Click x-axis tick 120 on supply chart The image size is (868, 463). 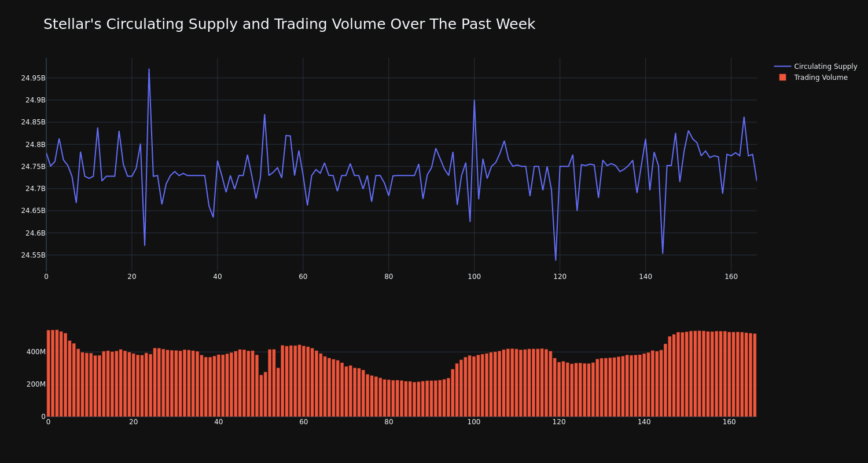pos(560,277)
